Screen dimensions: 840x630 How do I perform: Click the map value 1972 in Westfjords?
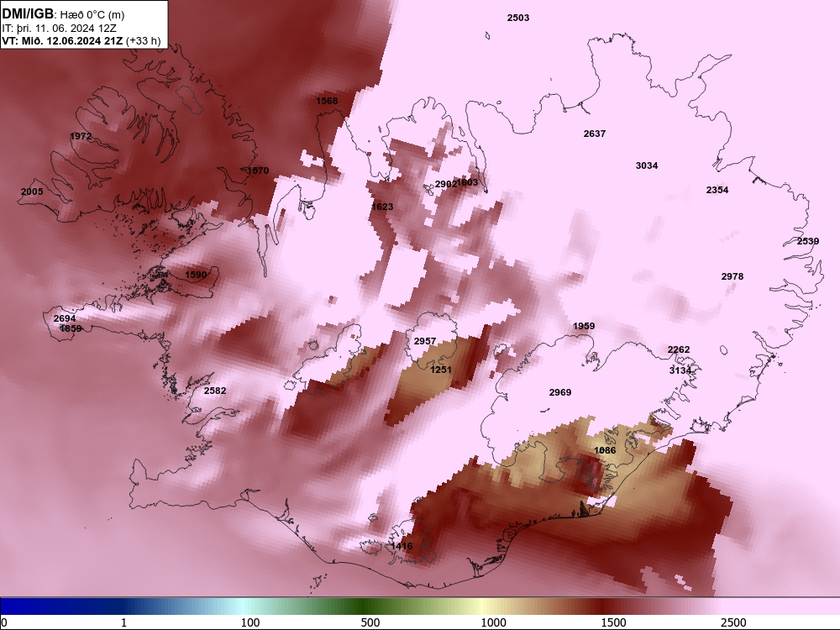[81, 136]
